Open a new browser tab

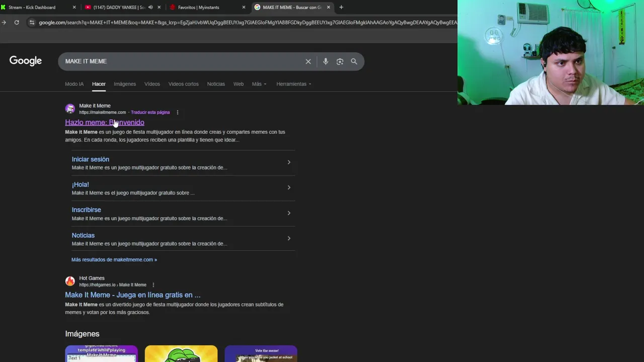click(x=341, y=7)
